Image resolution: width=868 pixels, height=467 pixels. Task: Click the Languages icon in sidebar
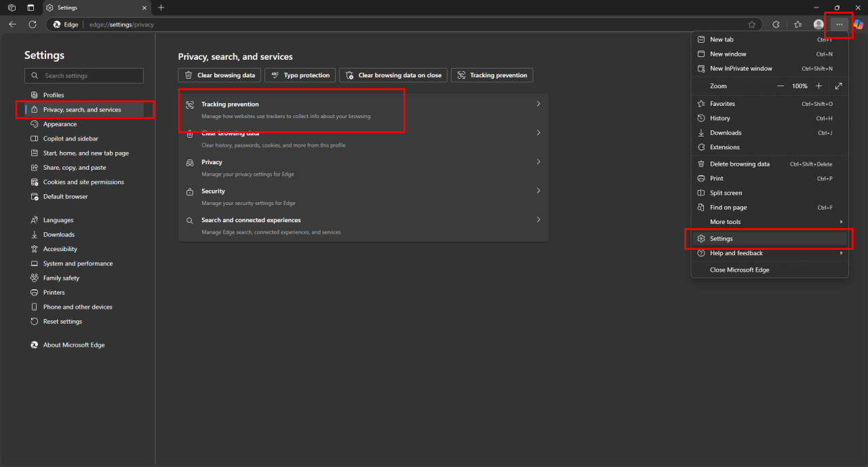click(35, 220)
